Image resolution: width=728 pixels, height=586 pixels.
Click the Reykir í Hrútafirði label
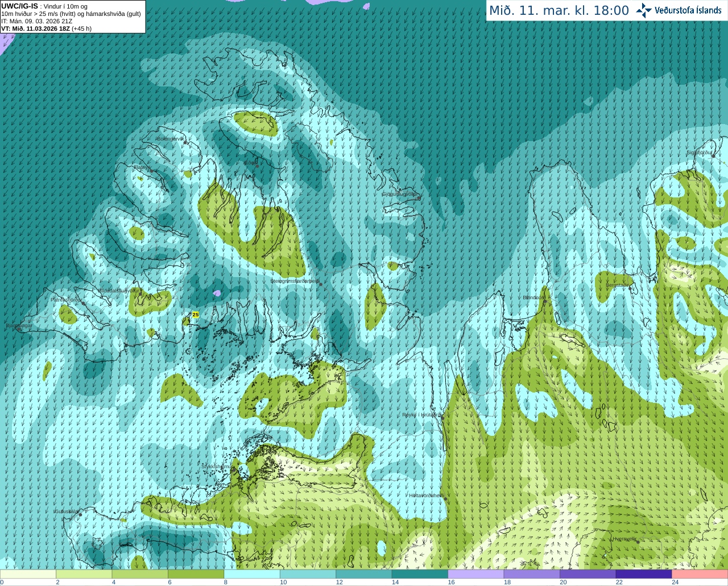click(421, 415)
